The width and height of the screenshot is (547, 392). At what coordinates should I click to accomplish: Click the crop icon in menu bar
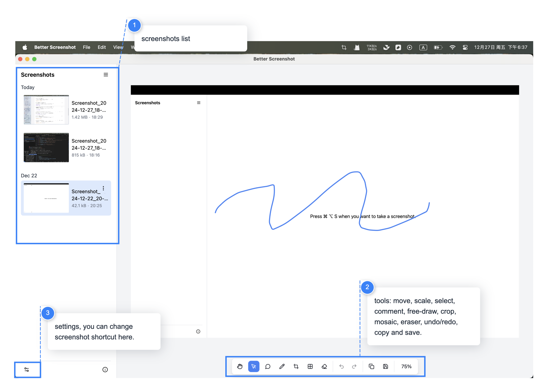click(x=344, y=47)
